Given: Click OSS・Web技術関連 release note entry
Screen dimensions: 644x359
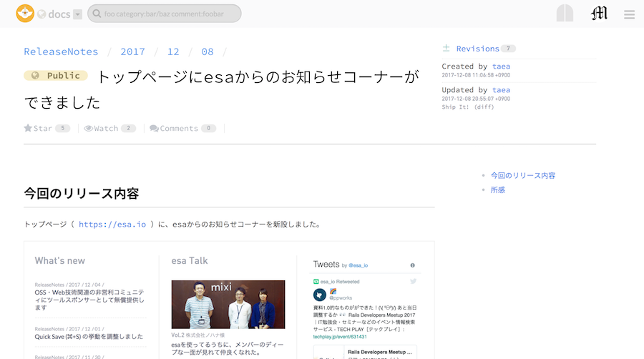Looking at the screenshot, I should click(x=89, y=300).
